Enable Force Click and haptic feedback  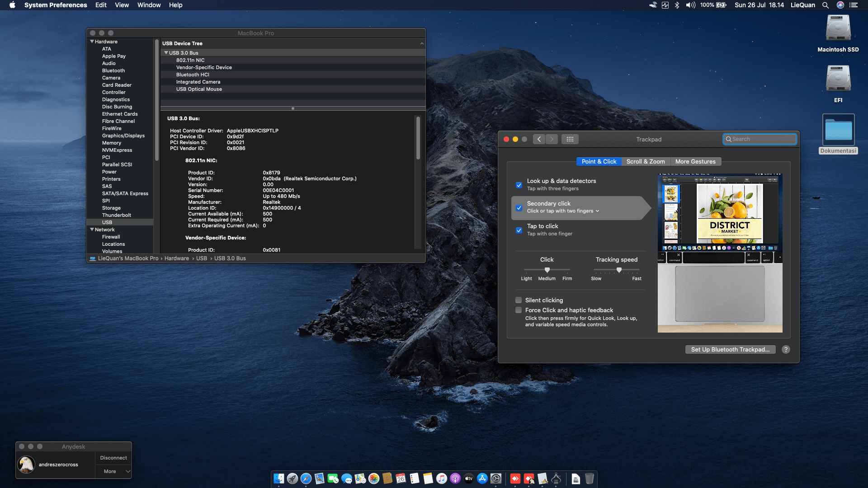pos(519,310)
